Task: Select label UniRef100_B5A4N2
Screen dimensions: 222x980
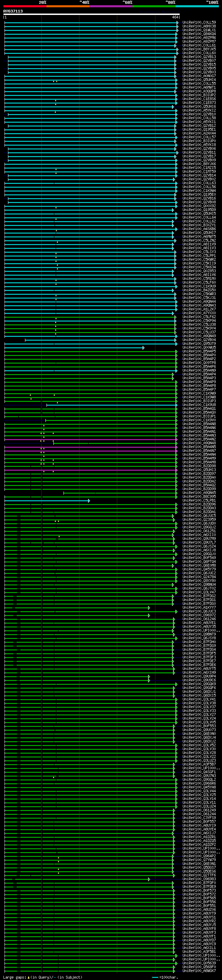Action: point(199,439)
